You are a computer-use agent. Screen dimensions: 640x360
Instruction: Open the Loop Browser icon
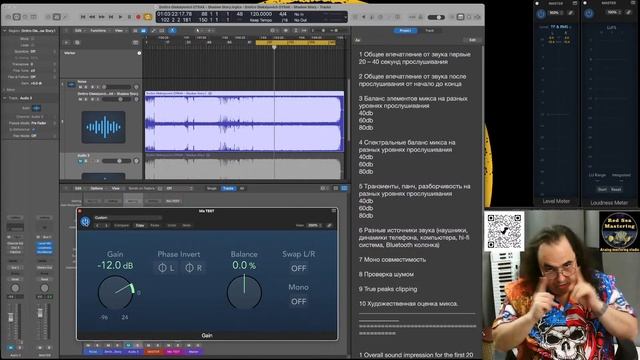469,17
